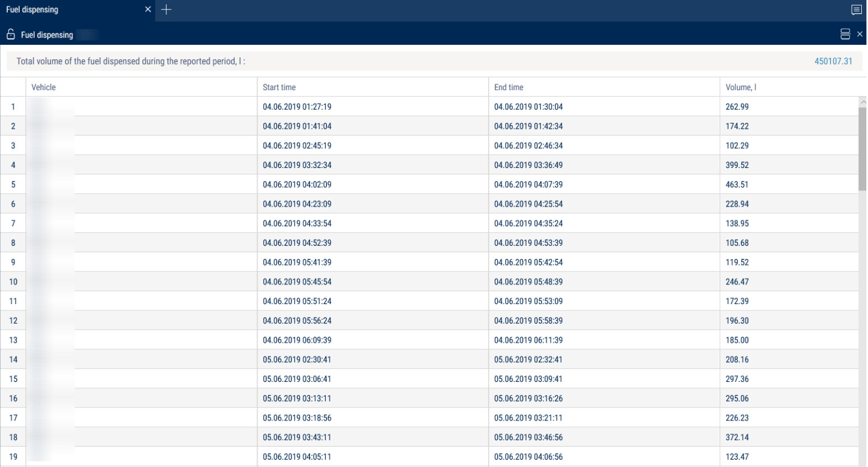Screen dimensions: 868x467
Task: Select start time 04.06.2019 04:52:39
Action: point(297,242)
